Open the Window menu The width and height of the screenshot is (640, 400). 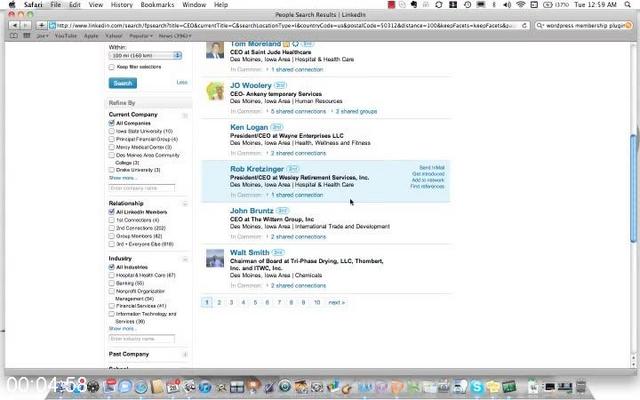tap(194, 5)
